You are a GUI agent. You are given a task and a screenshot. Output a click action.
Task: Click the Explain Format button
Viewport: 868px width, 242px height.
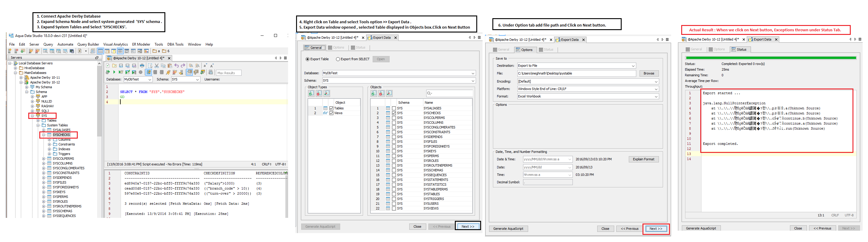643,159
